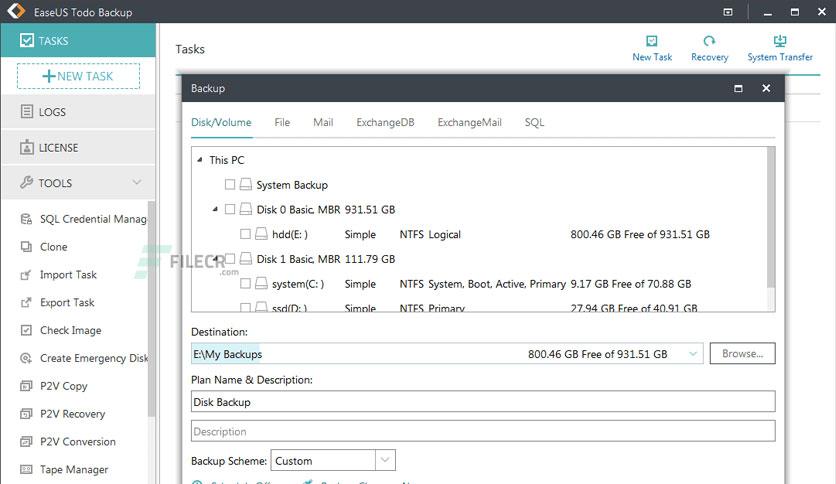Switch to the ExchangeDB tab
Image resolution: width=836 pixels, height=484 pixels.
pyautogui.click(x=385, y=123)
